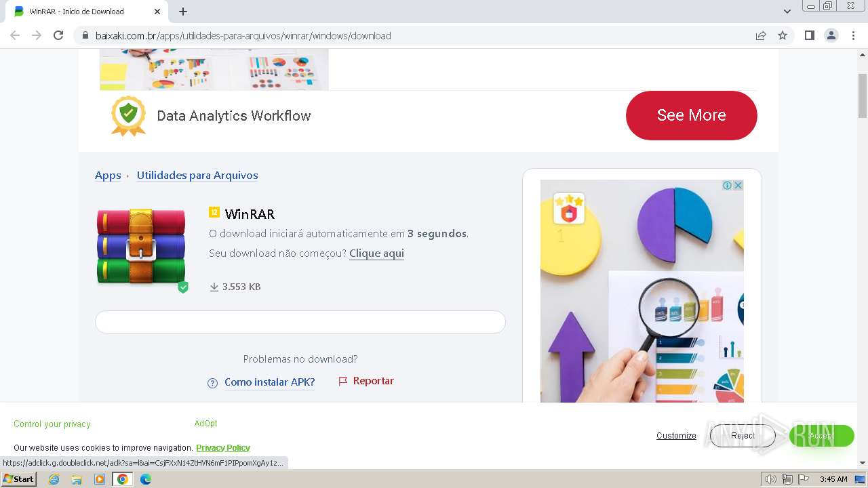
Task: Click the scrollbar down arrow
Action: click(863, 463)
